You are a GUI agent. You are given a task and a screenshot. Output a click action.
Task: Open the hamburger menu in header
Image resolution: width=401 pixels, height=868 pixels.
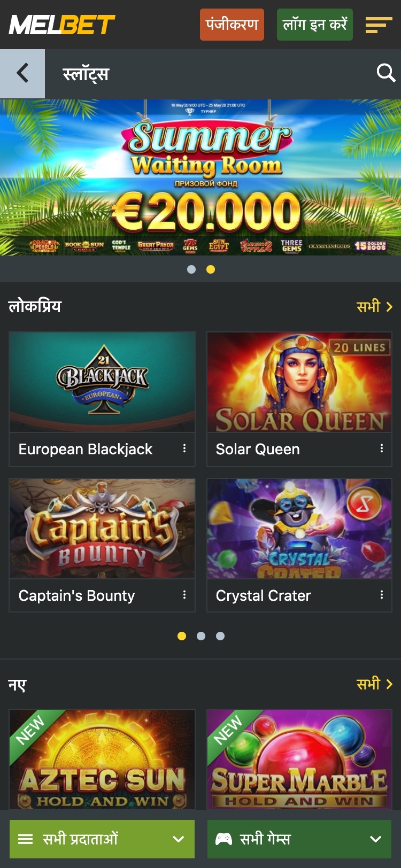tap(379, 25)
